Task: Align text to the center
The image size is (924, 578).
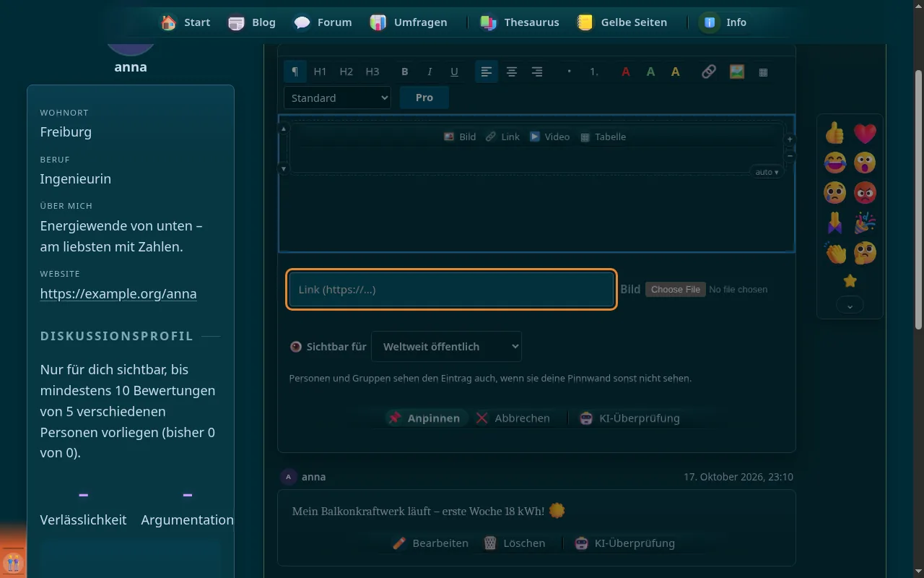Action: [x=512, y=72]
